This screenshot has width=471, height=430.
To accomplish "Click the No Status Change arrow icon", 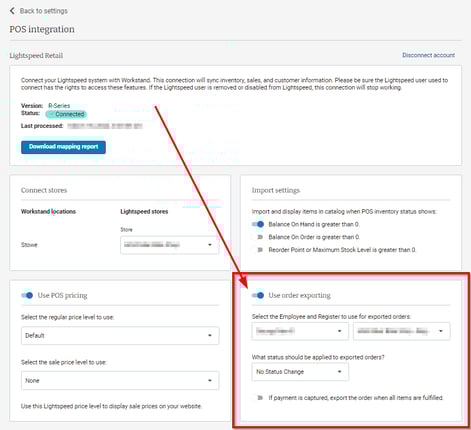I will tap(339, 372).
